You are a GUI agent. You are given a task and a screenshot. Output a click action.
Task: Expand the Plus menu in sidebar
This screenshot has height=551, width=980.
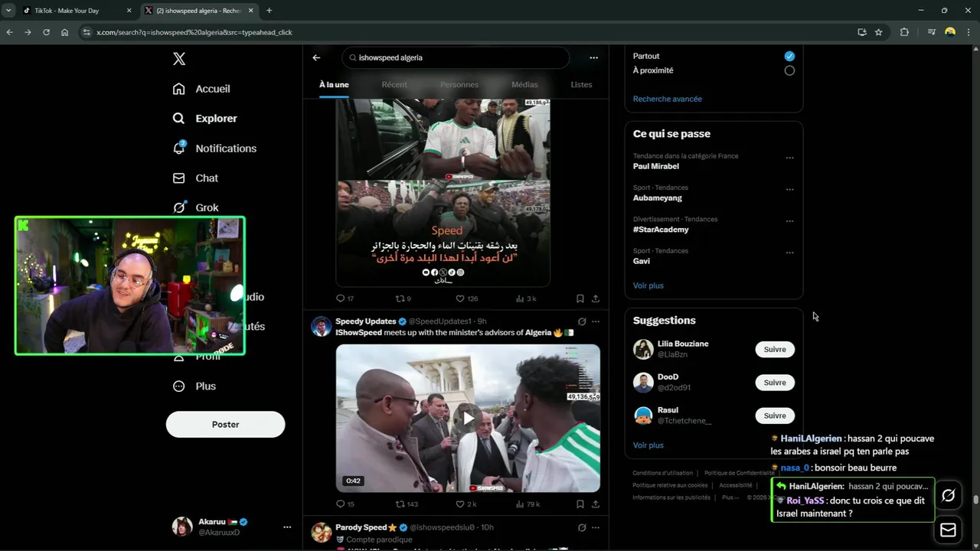(x=194, y=386)
